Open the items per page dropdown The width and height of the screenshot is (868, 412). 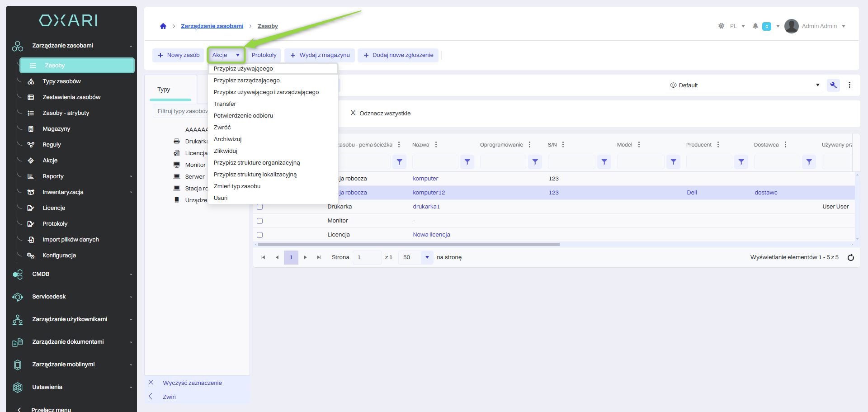pyautogui.click(x=427, y=257)
